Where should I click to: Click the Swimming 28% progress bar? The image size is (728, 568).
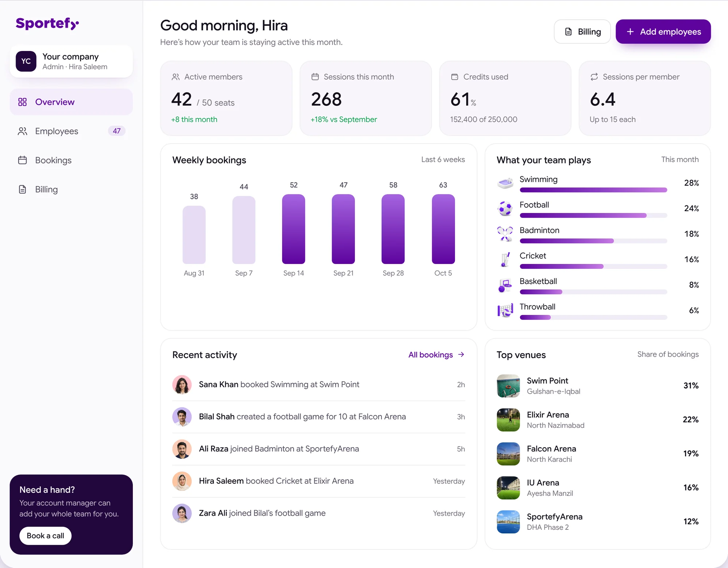593,190
